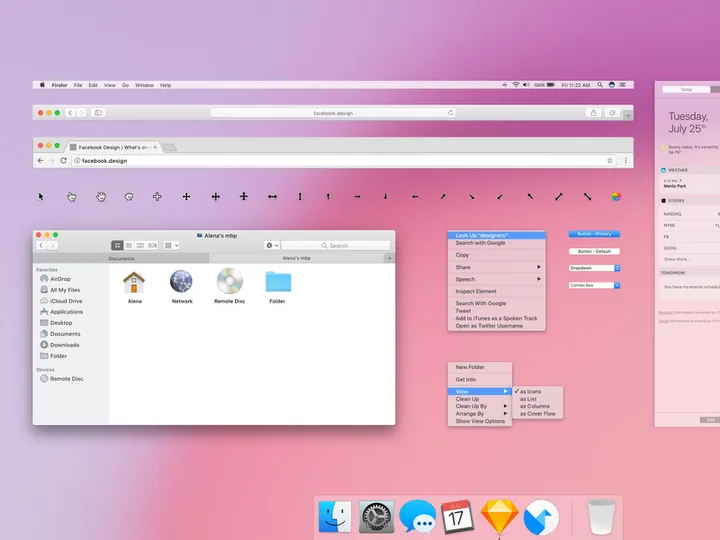Image resolution: width=720 pixels, height=540 pixels.
Task: Open the File menu
Action: point(78,85)
